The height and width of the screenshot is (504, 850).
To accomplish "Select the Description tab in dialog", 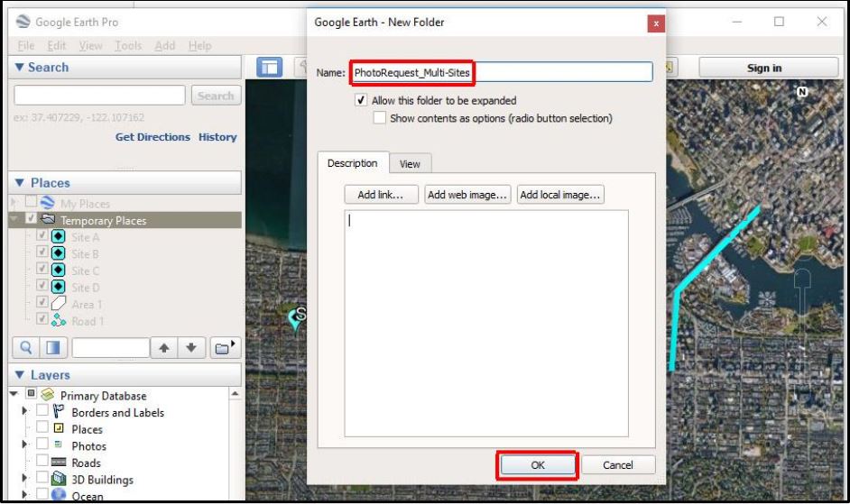I will coord(352,162).
